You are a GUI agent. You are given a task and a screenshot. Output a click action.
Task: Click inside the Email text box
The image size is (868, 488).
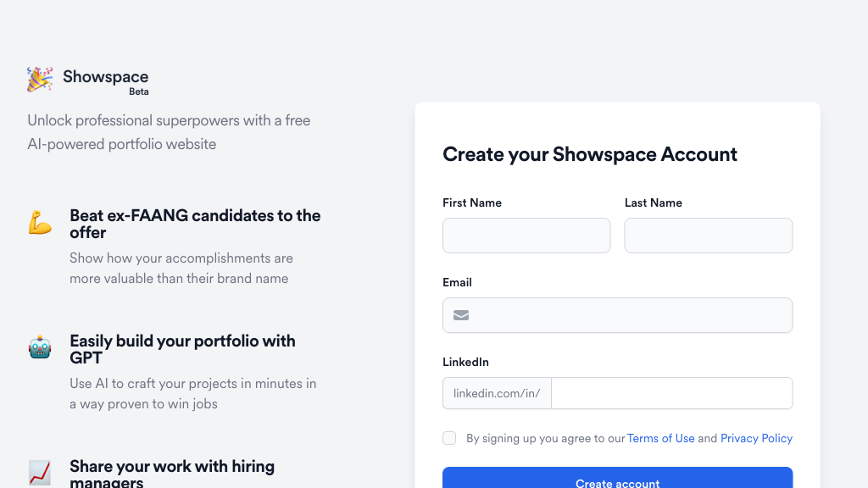[x=617, y=314]
